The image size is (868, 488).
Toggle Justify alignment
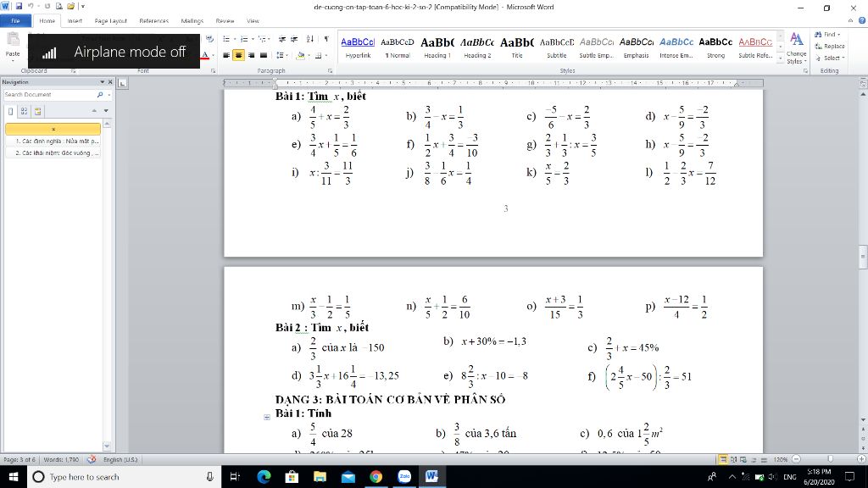tap(264, 55)
